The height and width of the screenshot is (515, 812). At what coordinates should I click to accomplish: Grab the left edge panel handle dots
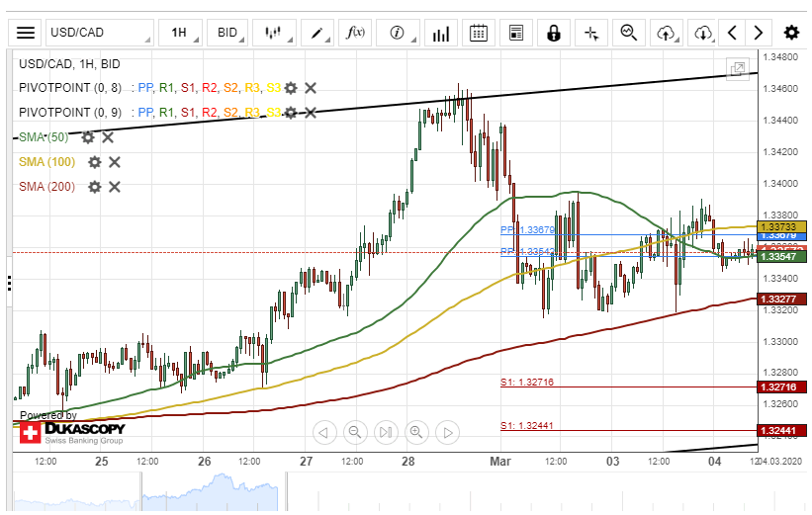tap(9, 283)
